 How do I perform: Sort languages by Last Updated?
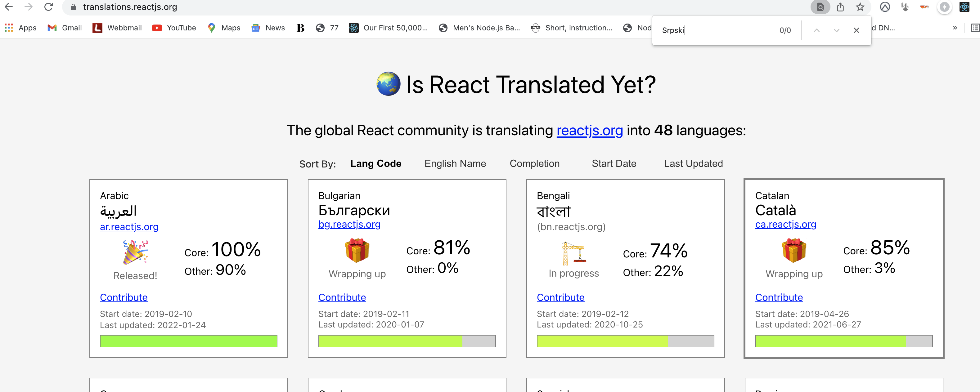click(x=693, y=163)
